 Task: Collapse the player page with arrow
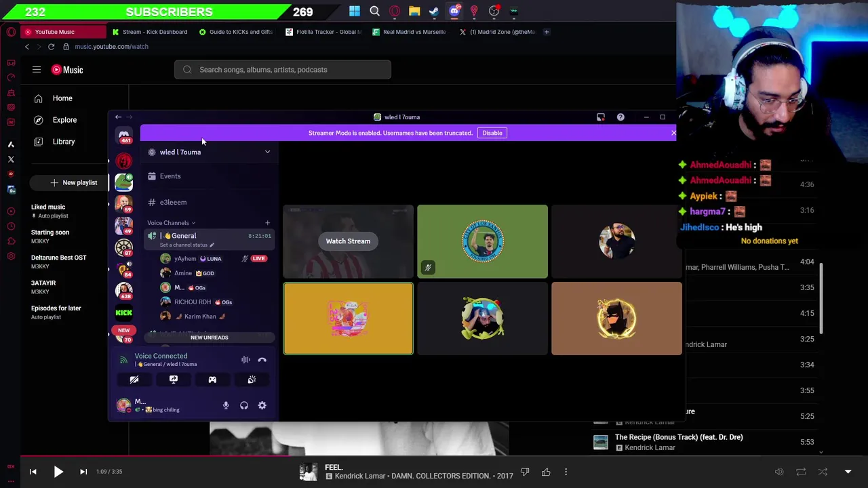click(848, 472)
